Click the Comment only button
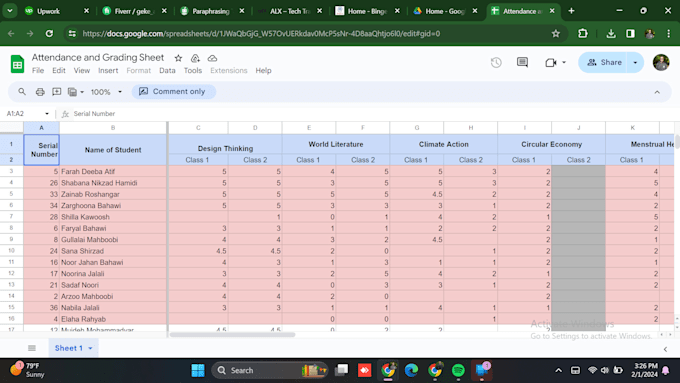Viewport: 680px width, 383px height. click(x=173, y=92)
